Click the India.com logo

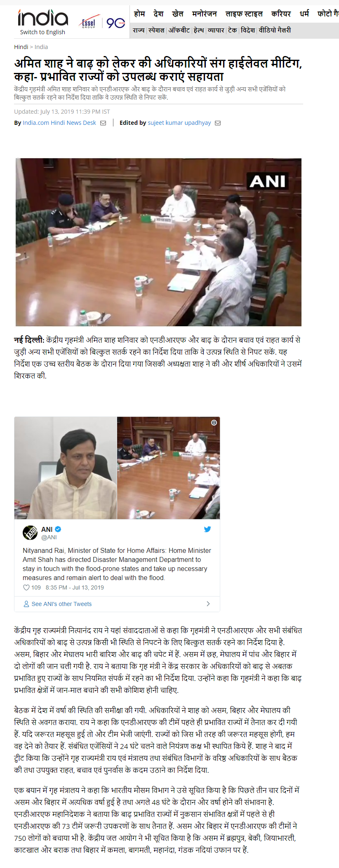[x=42, y=18]
